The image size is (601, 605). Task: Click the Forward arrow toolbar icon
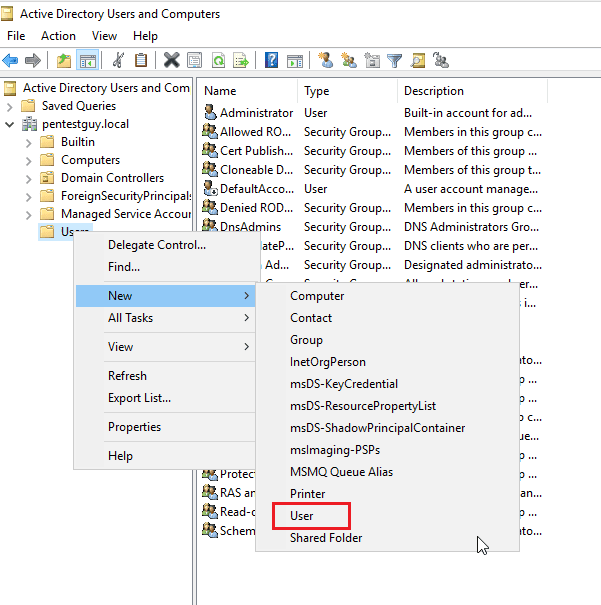32,61
